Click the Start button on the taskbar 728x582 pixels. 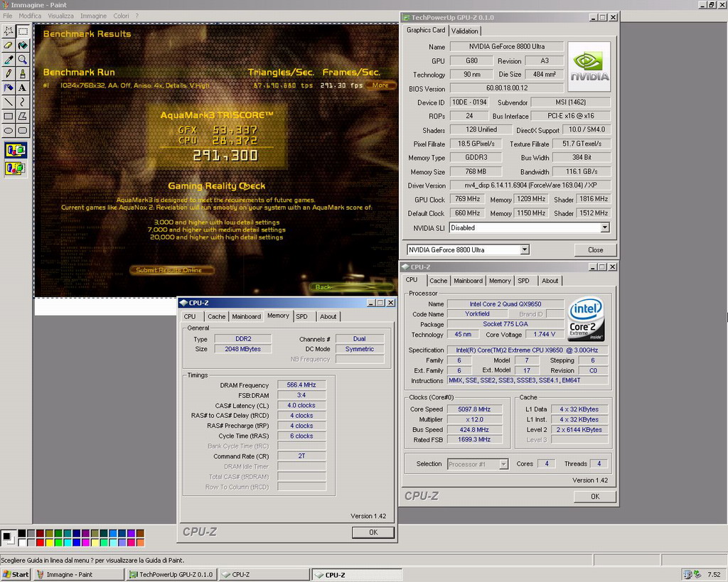[x=16, y=575]
